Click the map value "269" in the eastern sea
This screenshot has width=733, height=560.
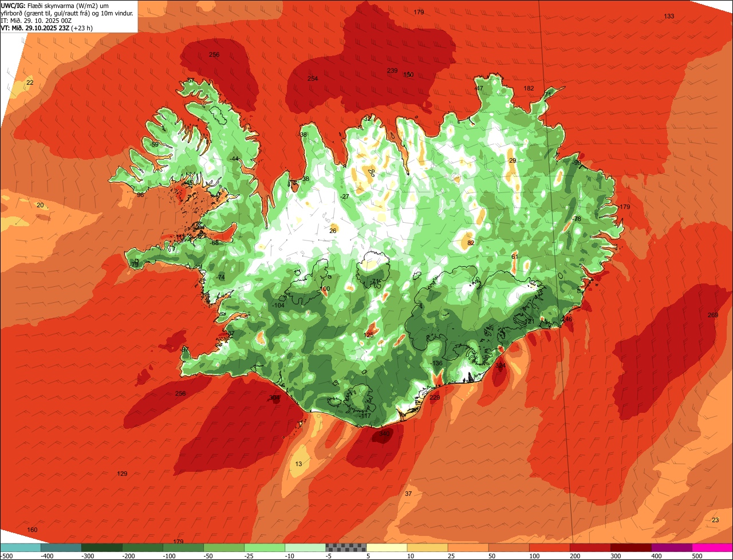tap(712, 315)
